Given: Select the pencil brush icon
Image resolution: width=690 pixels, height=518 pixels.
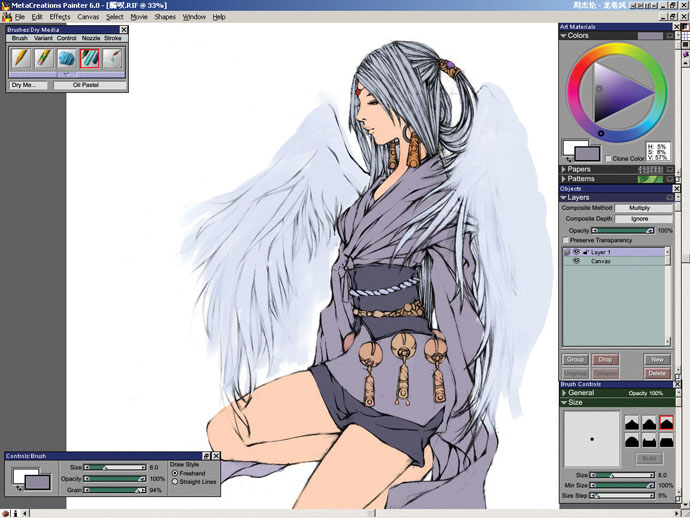Looking at the screenshot, I should (21, 59).
